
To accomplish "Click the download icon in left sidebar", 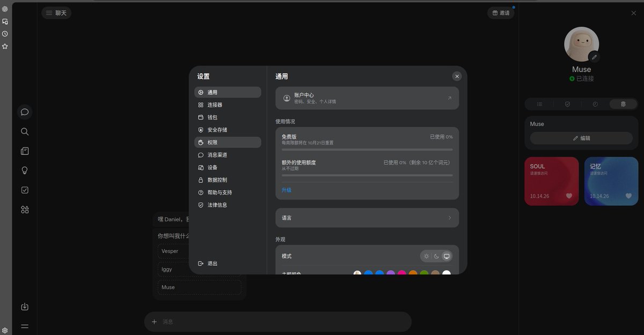I will tap(25, 307).
